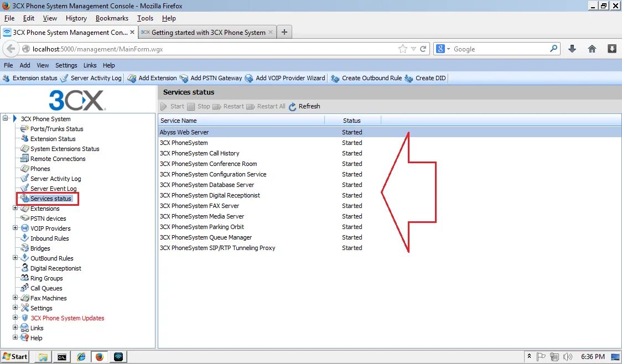The width and height of the screenshot is (622, 364).
Task: Click the Restart All services button
Action: (x=266, y=106)
